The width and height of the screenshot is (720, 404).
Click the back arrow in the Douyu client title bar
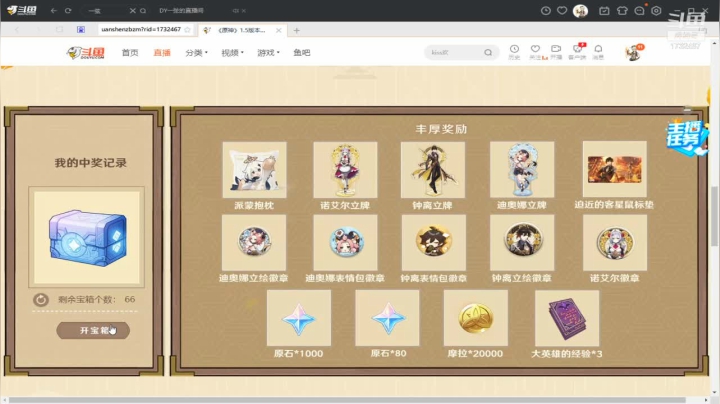(x=54, y=10)
